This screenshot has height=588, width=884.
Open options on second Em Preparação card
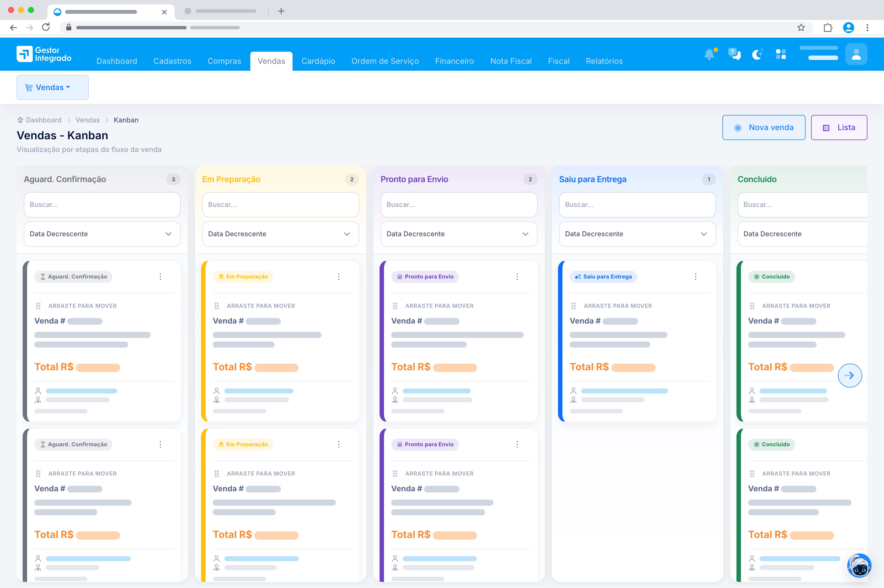pyautogui.click(x=339, y=444)
